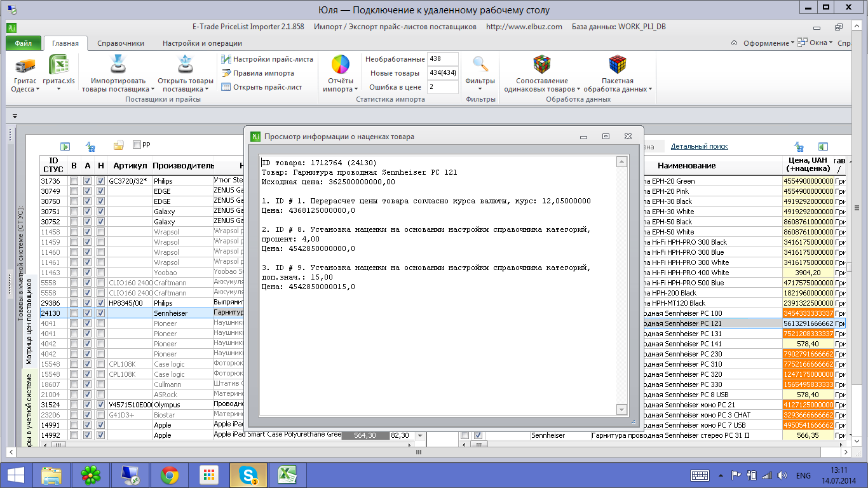Open Skype from the taskbar

(247, 475)
